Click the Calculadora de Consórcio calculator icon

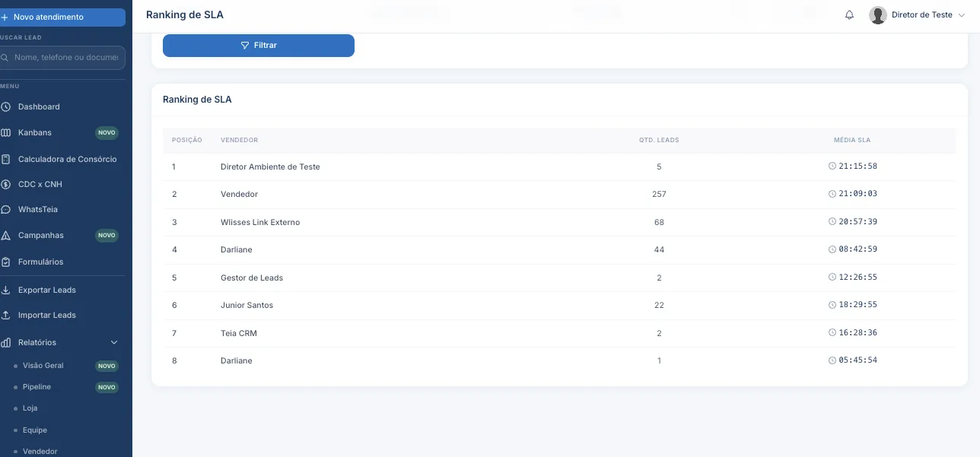coord(6,160)
